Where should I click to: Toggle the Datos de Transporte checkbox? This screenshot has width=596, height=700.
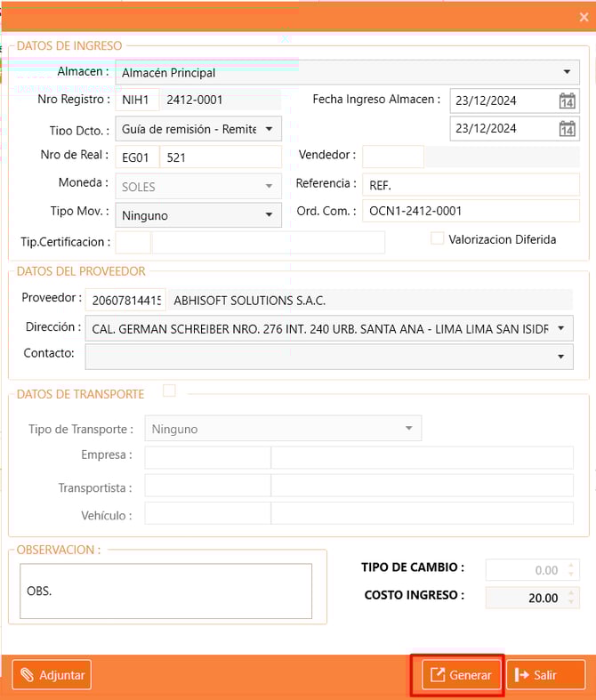(169, 390)
